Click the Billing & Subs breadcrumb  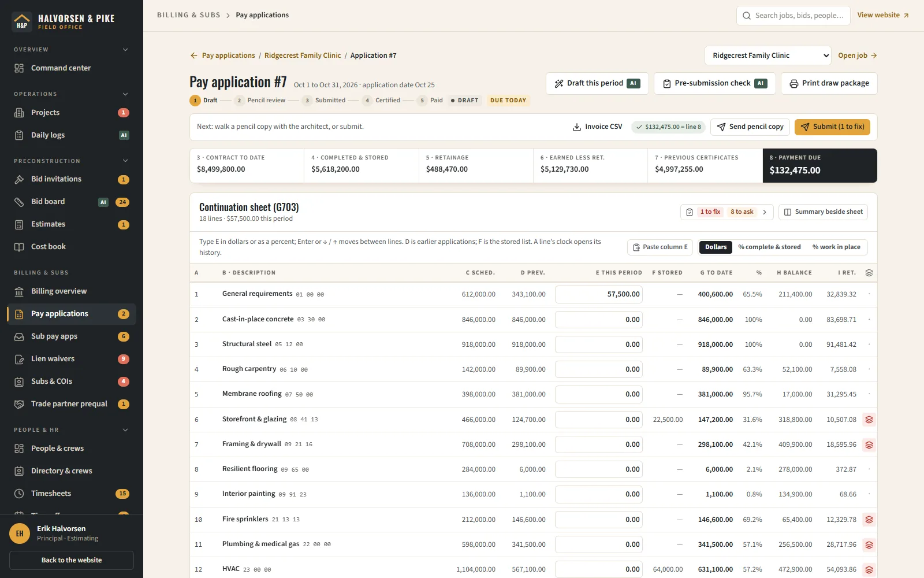tap(188, 15)
